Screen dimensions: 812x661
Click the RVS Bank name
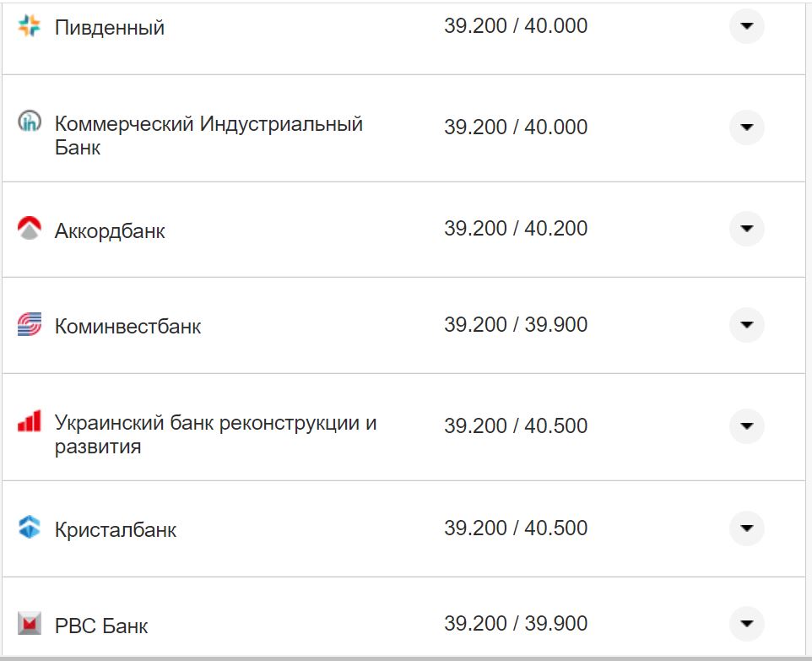tap(101, 626)
